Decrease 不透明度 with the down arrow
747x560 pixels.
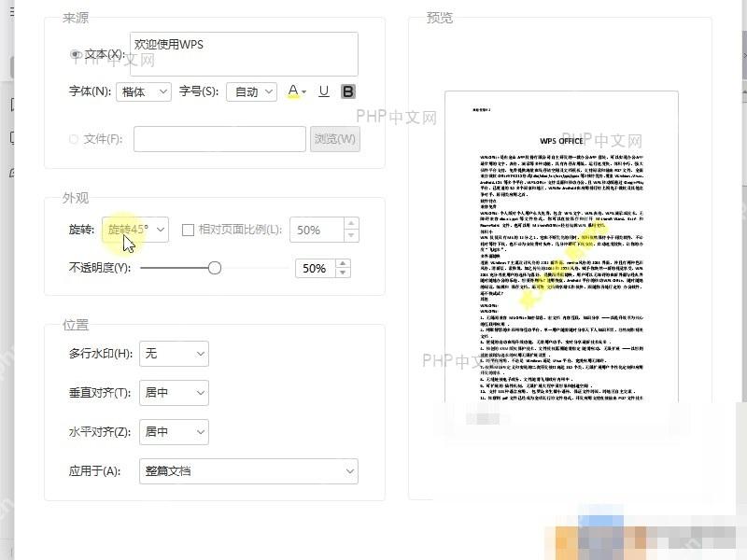tap(343, 273)
